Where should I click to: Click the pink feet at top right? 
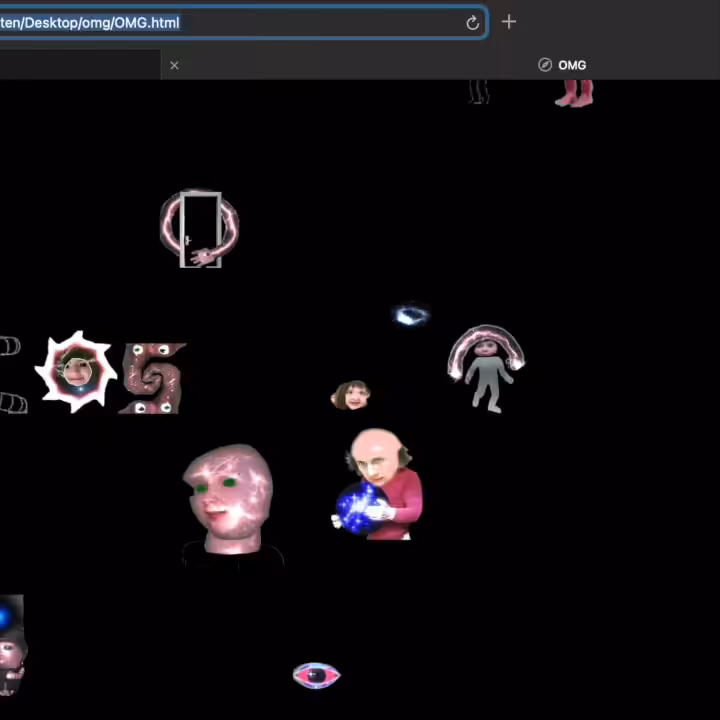[574, 94]
